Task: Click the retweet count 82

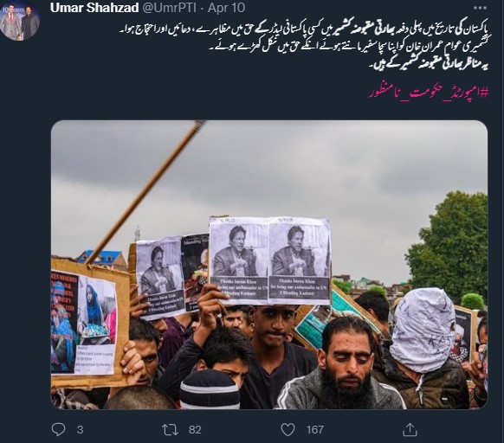Action: coord(195,430)
